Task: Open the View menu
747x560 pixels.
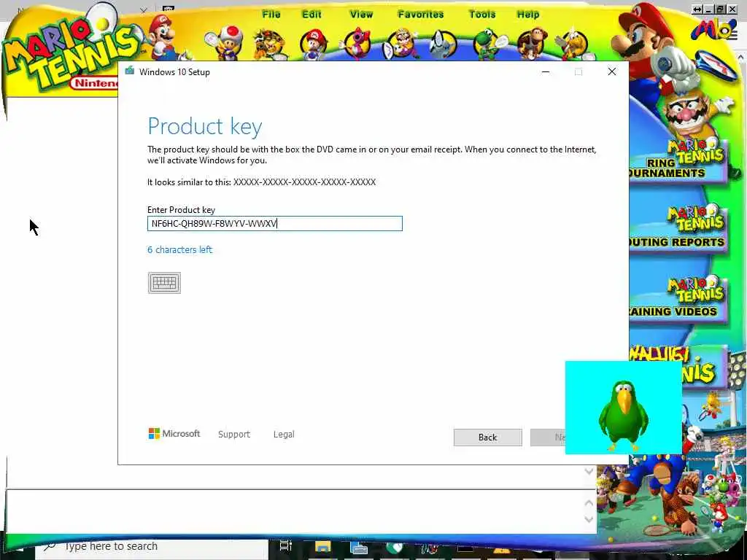Action: pos(361,15)
